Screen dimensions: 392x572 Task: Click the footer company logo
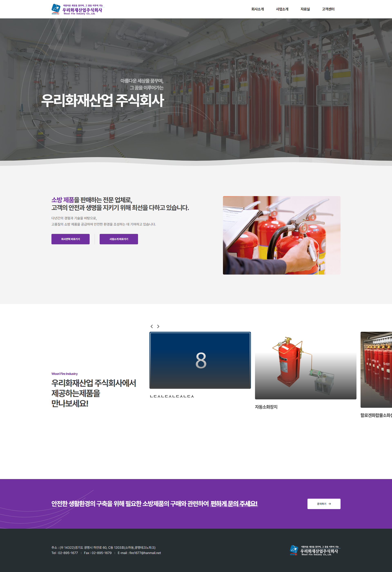[315, 550]
